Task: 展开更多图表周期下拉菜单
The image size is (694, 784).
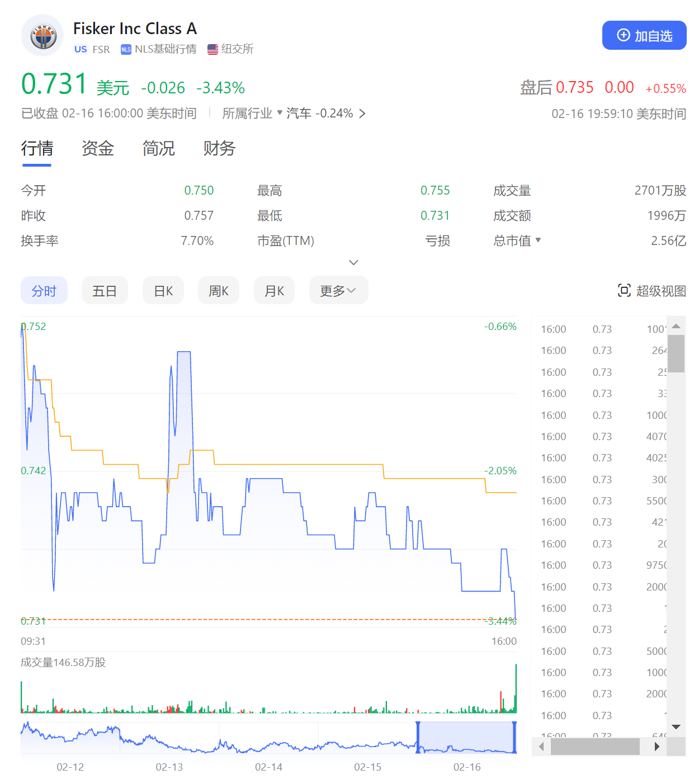Action: tap(338, 290)
